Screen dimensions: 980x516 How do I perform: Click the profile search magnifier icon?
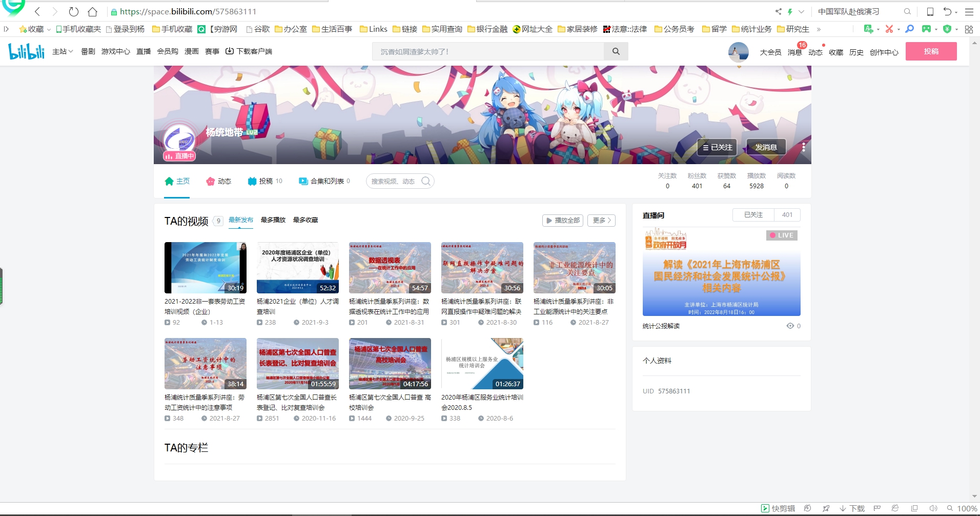click(x=425, y=181)
